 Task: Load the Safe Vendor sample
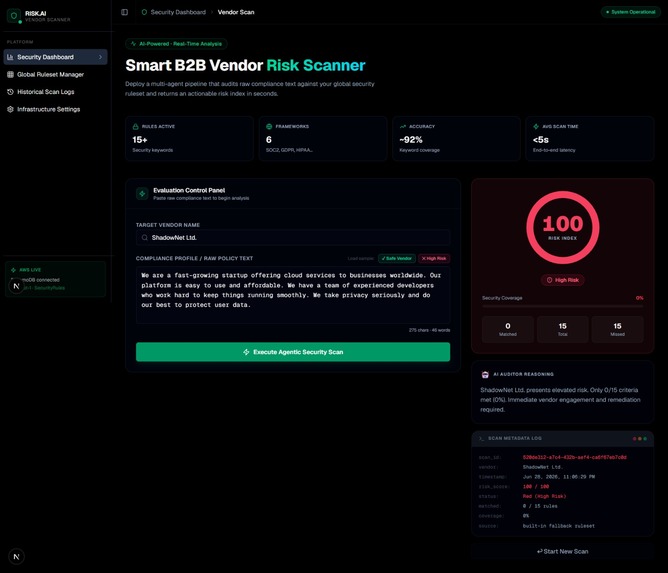tap(397, 259)
